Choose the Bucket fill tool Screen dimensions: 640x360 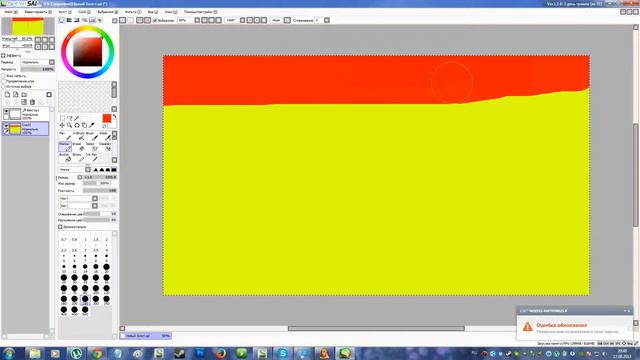(x=65, y=157)
